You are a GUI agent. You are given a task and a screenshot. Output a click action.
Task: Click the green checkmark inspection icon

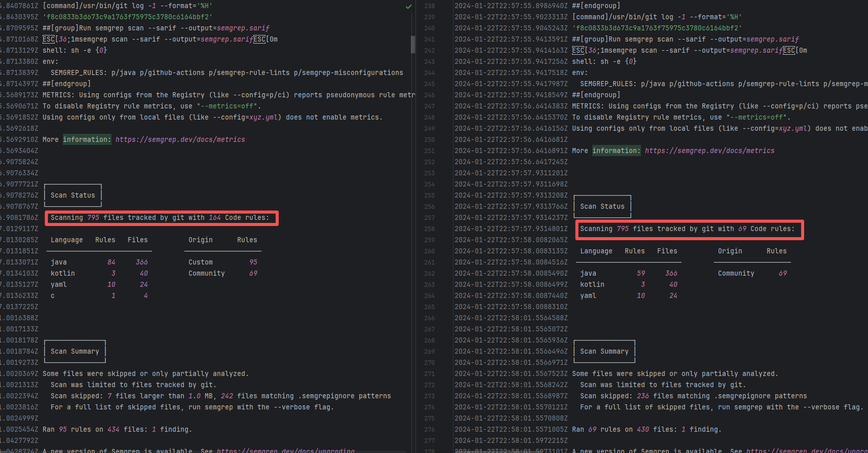point(408,7)
